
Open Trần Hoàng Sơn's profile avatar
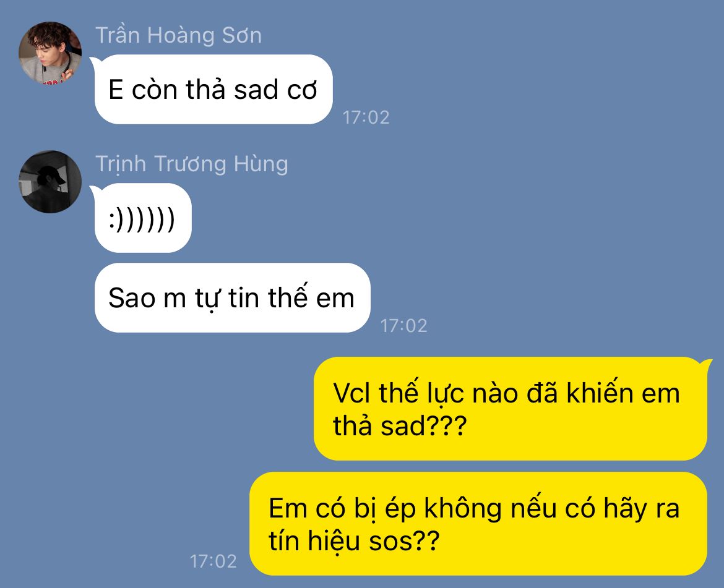(x=50, y=53)
